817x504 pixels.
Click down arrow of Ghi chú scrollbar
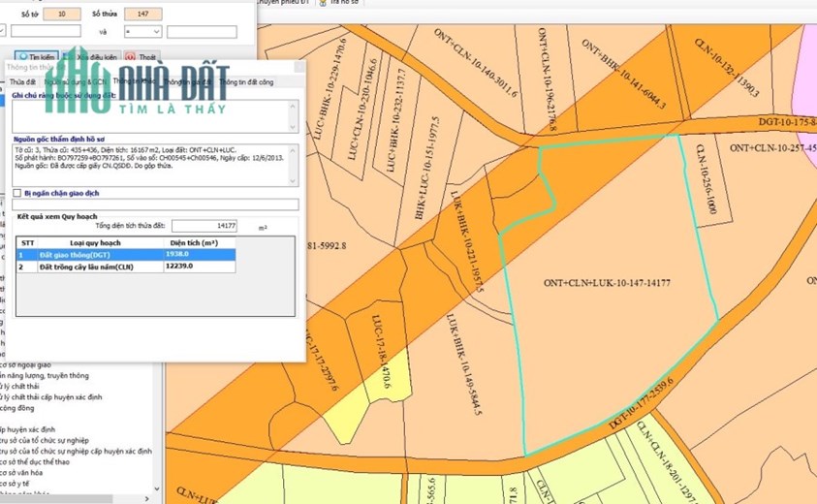[x=293, y=127]
